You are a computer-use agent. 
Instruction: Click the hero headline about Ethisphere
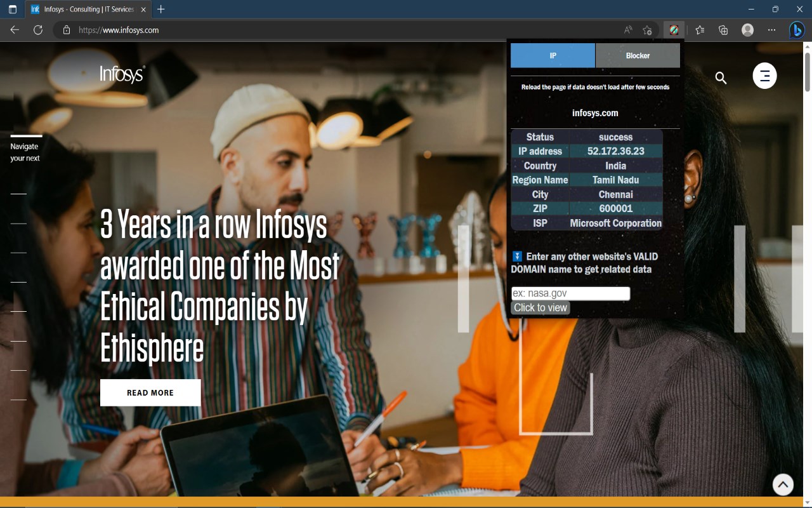point(220,286)
